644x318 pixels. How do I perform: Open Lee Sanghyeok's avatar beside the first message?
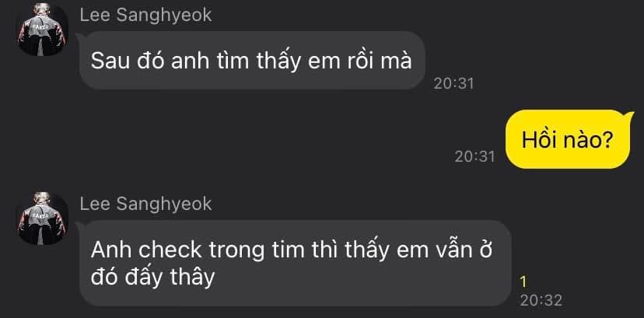coord(42,30)
